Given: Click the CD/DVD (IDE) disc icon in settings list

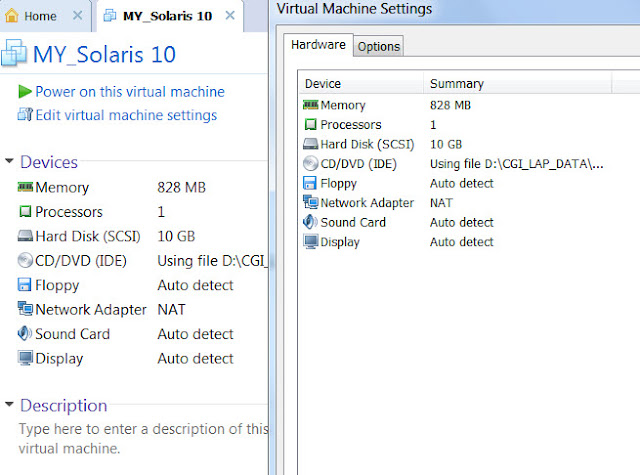Looking at the screenshot, I should pos(310,164).
